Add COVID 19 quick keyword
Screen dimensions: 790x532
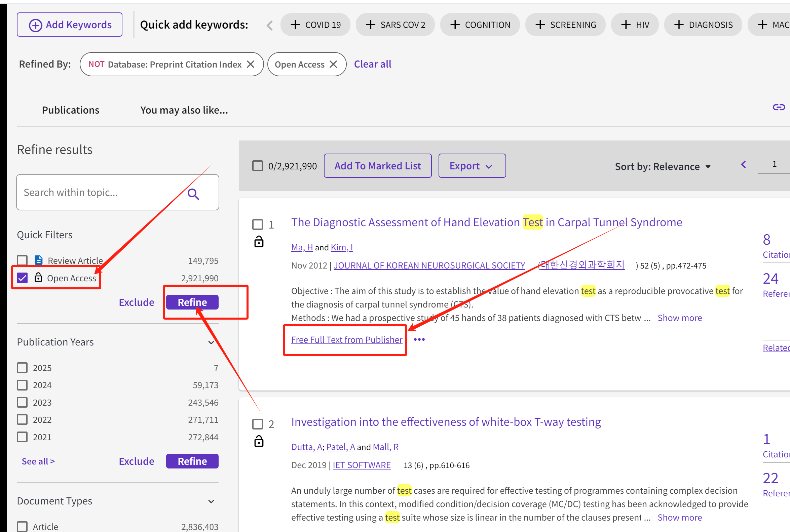[x=315, y=25]
